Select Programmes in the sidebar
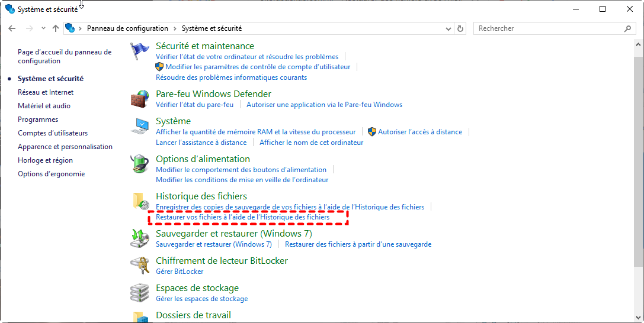 pyautogui.click(x=38, y=119)
